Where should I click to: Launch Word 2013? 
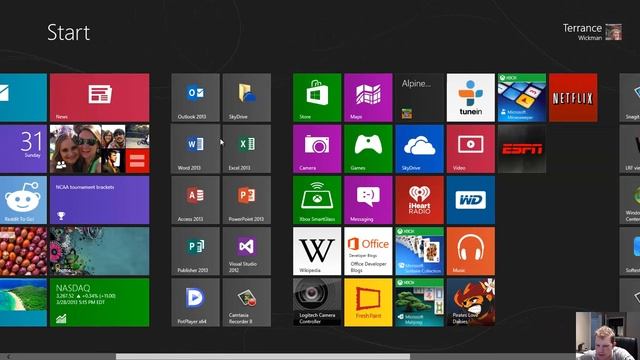coord(196,149)
